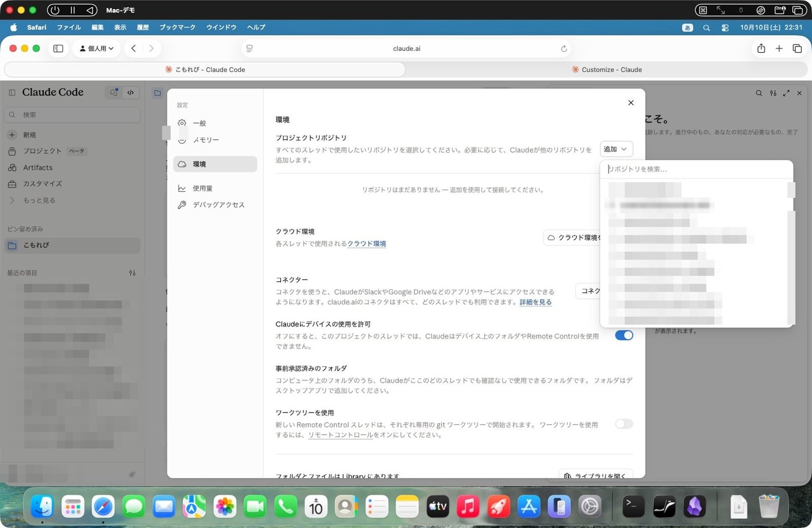
Task: Open a new Safari tab with plus
Action: click(x=779, y=48)
